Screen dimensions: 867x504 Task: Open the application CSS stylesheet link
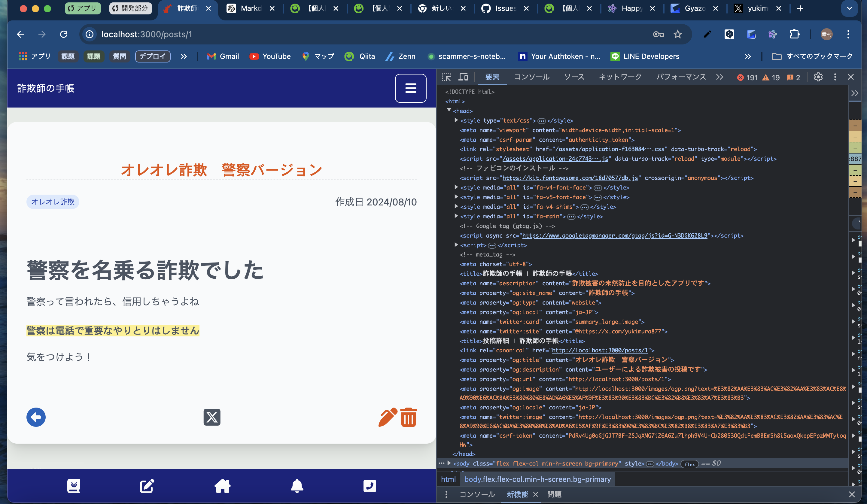(610, 149)
